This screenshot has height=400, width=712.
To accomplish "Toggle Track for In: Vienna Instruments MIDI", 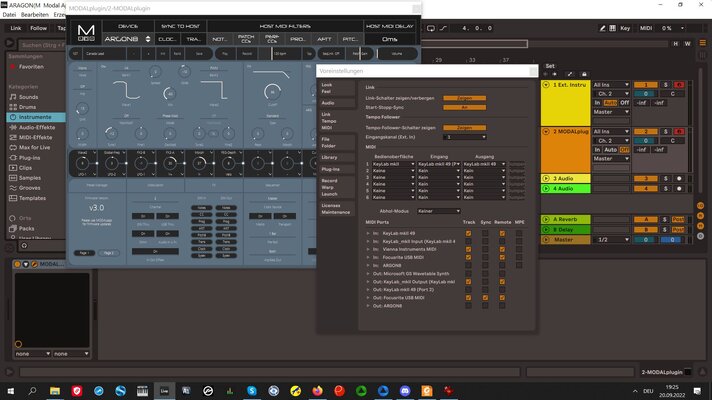I will [x=468, y=249].
